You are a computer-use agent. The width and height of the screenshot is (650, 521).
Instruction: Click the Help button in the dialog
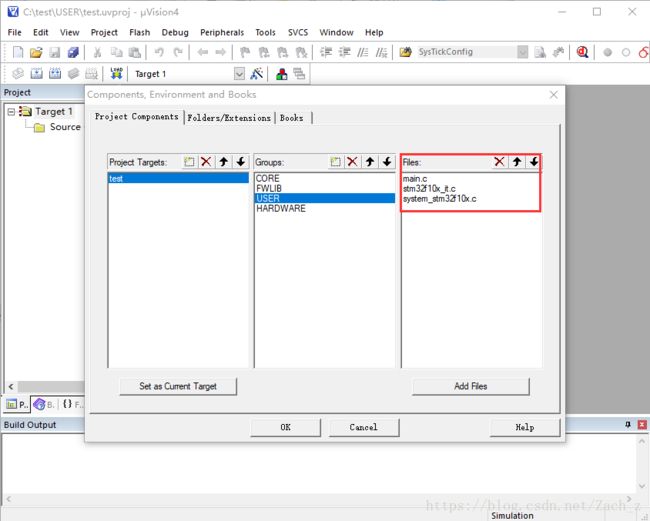click(525, 427)
